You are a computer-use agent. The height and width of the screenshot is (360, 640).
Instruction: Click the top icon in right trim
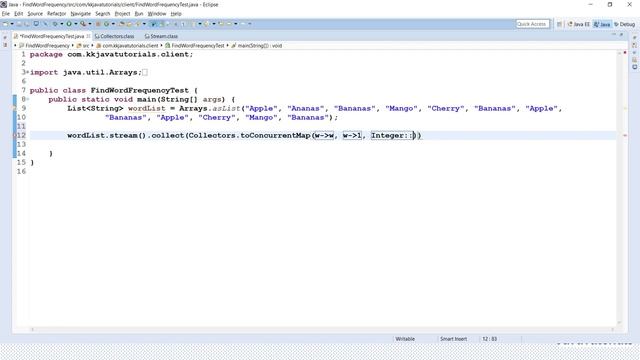pos(635,37)
